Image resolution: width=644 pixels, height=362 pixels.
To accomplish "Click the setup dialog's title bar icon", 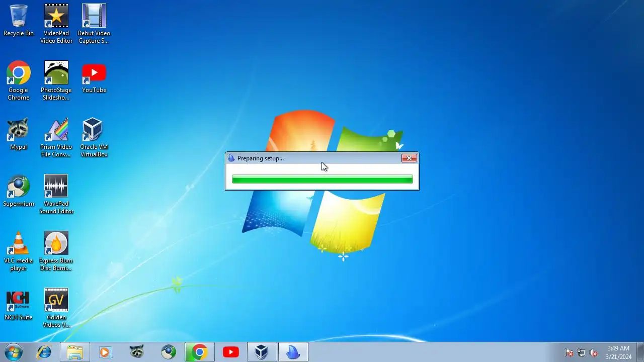I will (x=231, y=158).
